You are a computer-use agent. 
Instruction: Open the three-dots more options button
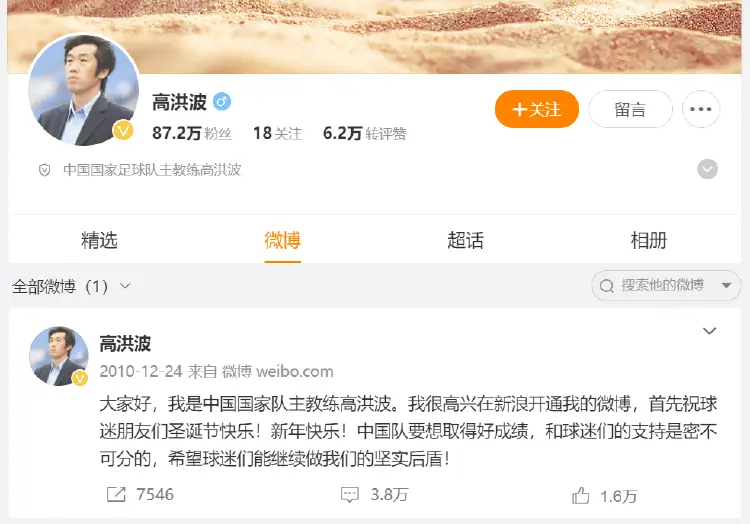[701, 109]
